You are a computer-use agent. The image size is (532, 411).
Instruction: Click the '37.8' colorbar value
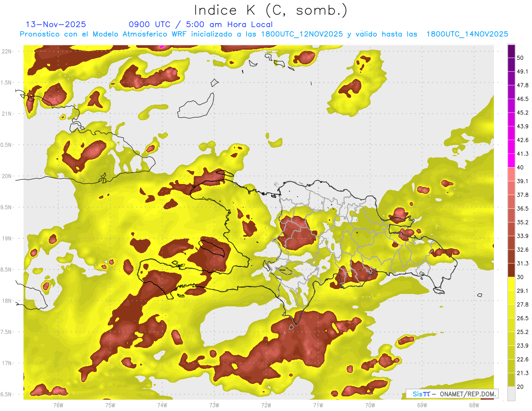(x=523, y=195)
